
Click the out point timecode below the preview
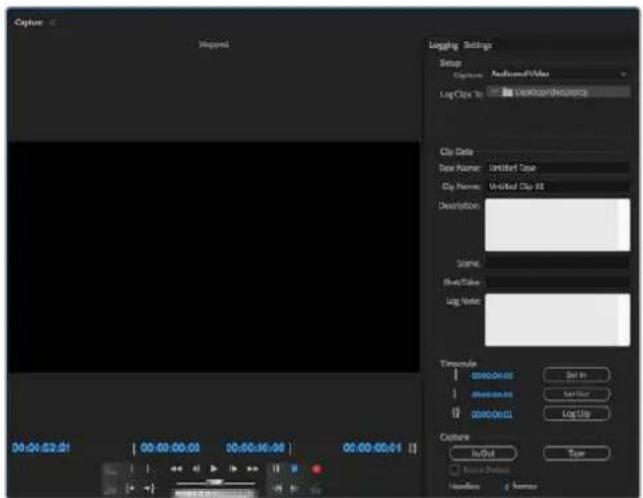click(255, 448)
